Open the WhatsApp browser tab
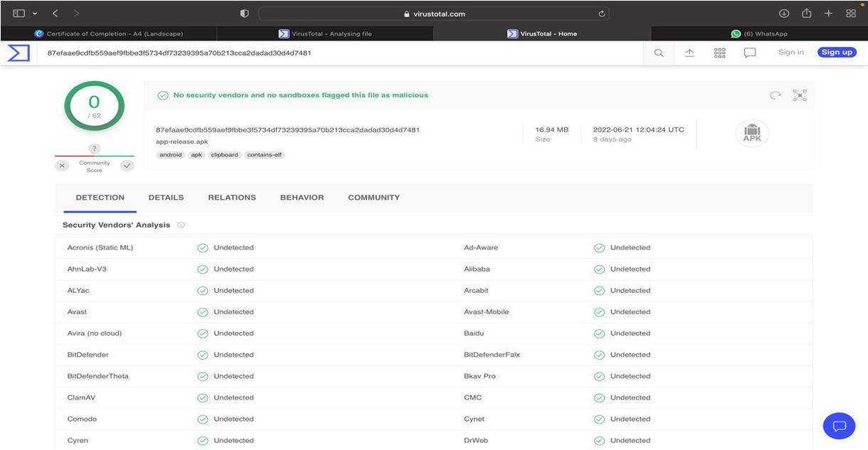 pos(759,33)
